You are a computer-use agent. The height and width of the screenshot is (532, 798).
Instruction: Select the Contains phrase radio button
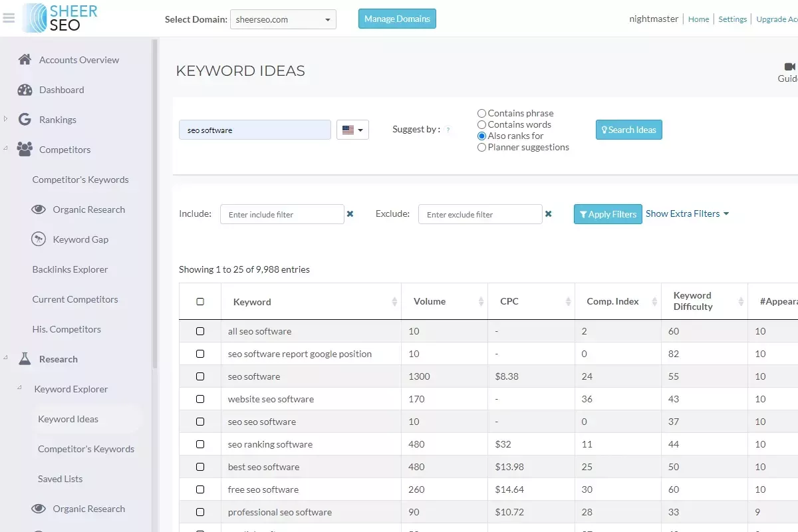click(481, 113)
